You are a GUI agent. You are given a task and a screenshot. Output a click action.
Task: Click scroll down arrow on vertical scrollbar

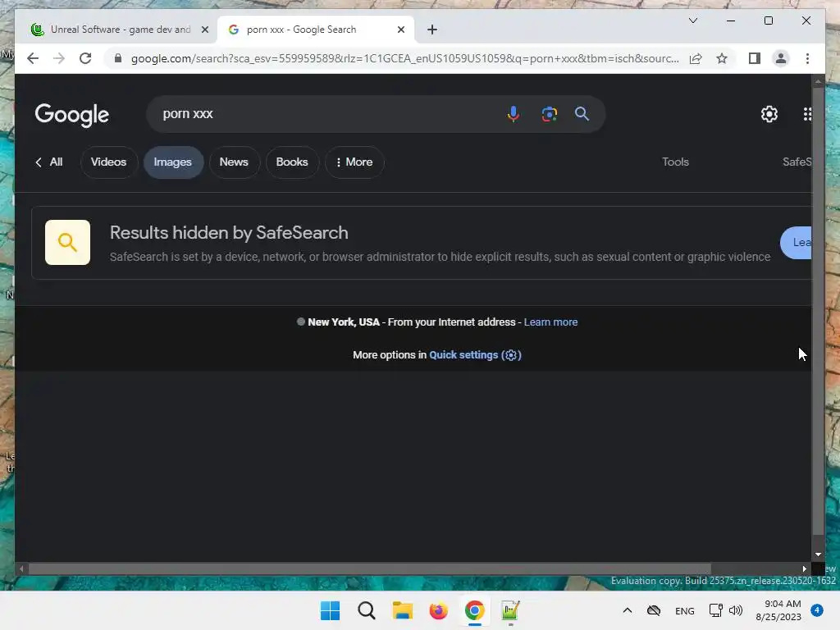[818, 555]
